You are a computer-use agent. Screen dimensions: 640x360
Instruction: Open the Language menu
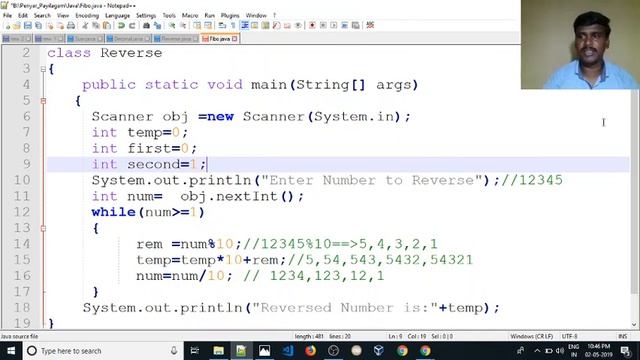[x=117, y=15]
